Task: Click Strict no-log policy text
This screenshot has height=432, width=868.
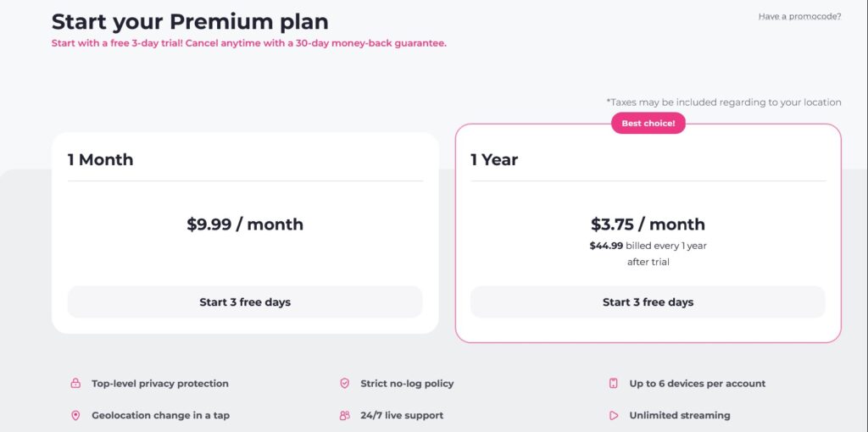Action: 407,384
